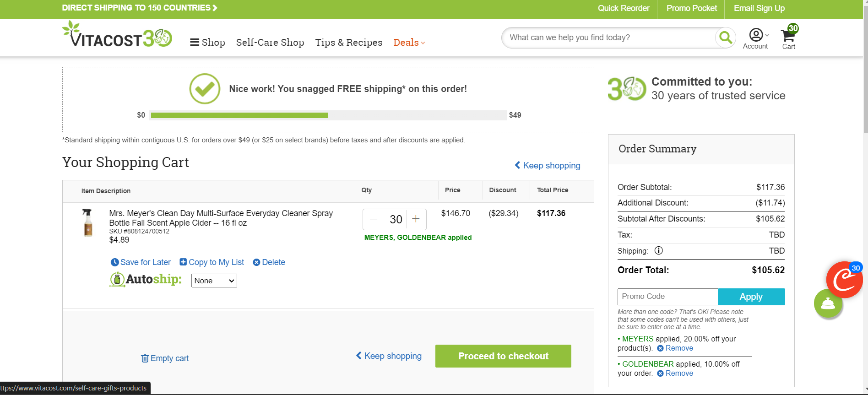Click the Additional Discount ($11.74) value
This screenshot has height=395, width=868.
(770, 203)
